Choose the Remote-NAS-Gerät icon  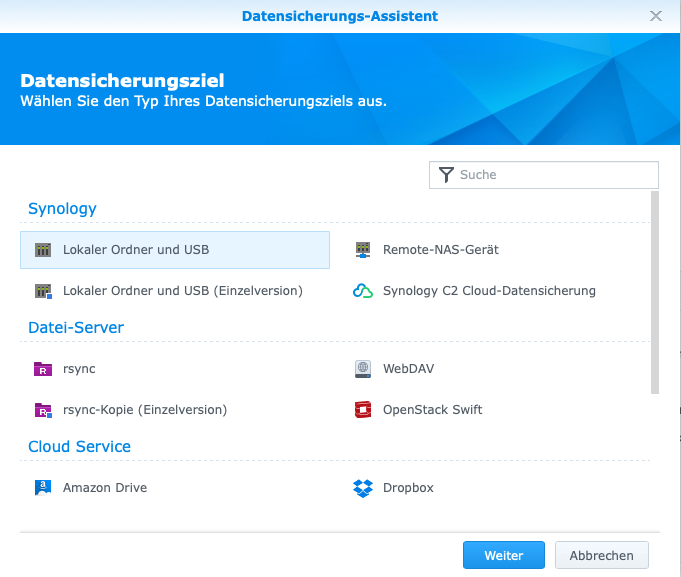point(363,250)
